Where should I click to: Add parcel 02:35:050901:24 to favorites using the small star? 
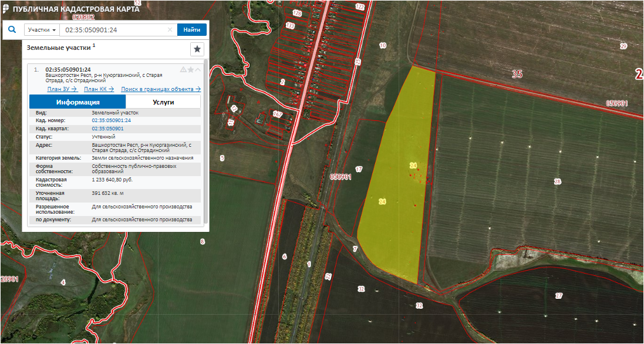point(190,69)
